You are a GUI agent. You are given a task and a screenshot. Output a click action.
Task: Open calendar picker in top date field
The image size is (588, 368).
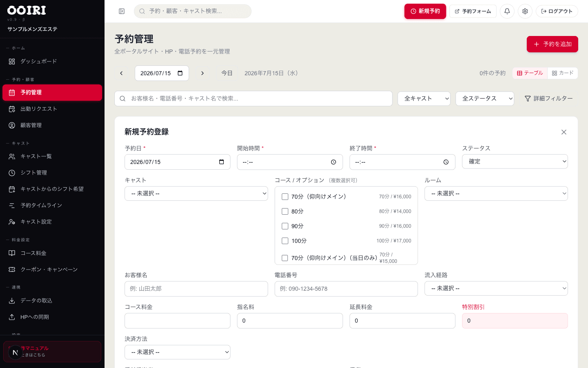(x=180, y=73)
